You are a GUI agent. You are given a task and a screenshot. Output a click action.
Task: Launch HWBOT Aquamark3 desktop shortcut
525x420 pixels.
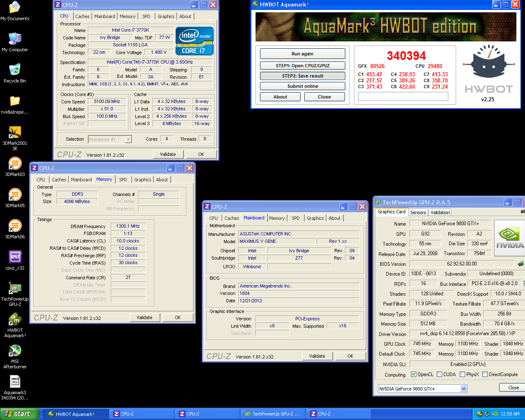click(15, 325)
